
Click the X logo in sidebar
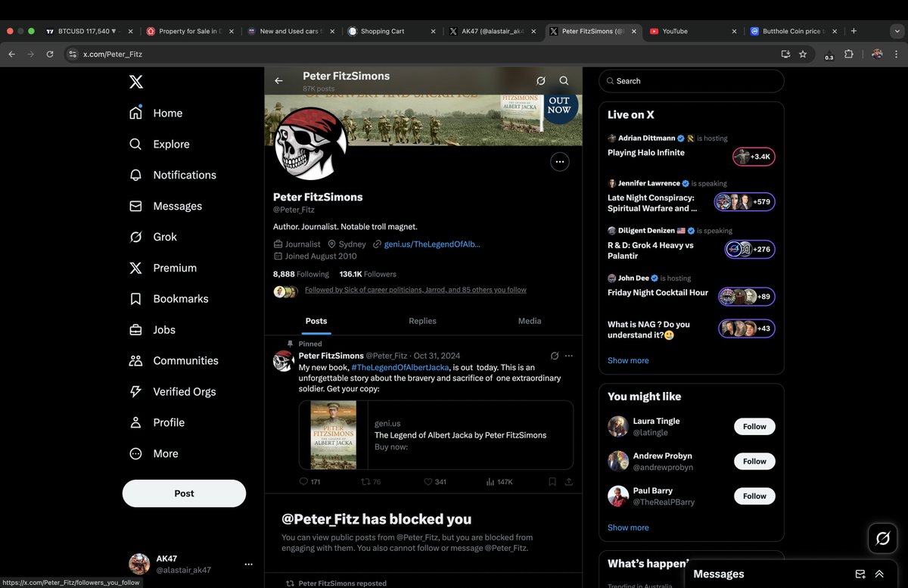point(135,82)
